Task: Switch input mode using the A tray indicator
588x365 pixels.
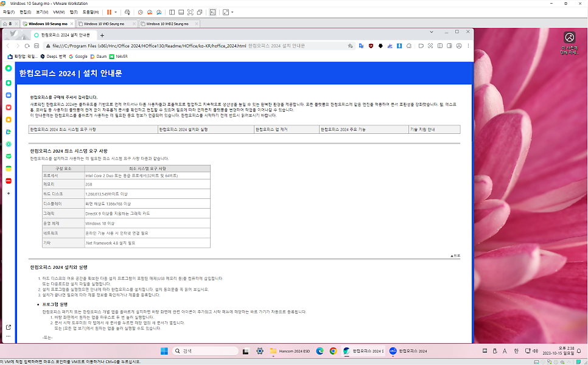Action: [x=505, y=350]
